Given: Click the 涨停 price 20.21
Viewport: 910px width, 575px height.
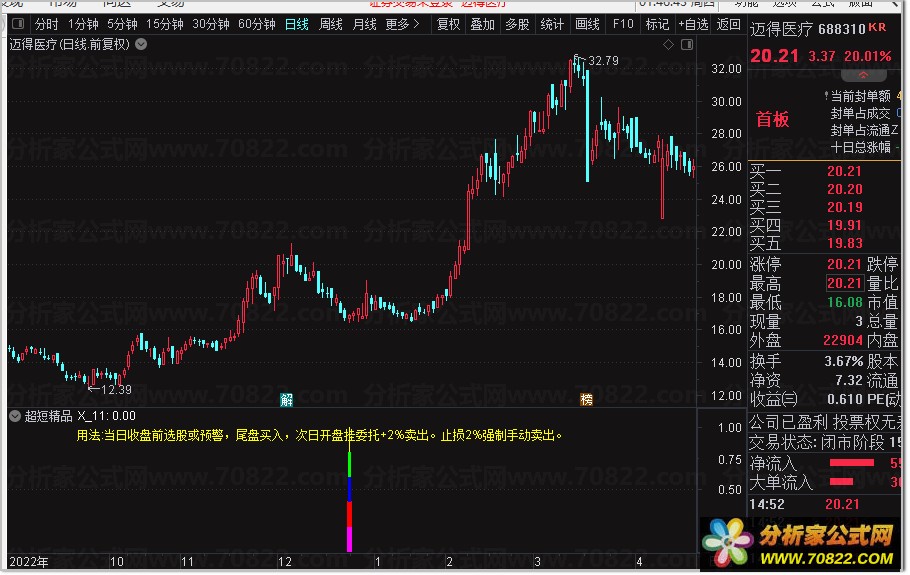Looking at the screenshot, I should point(844,265).
